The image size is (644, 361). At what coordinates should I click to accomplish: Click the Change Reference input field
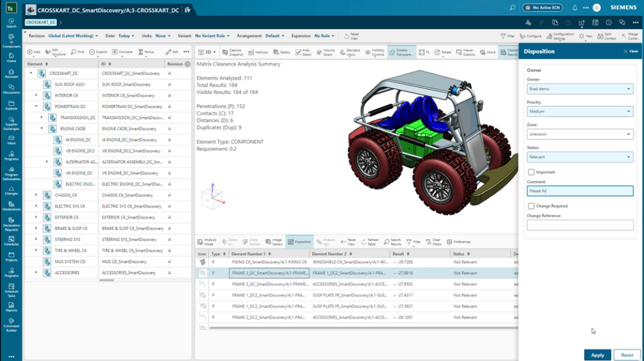pyautogui.click(x=580, y=225)
